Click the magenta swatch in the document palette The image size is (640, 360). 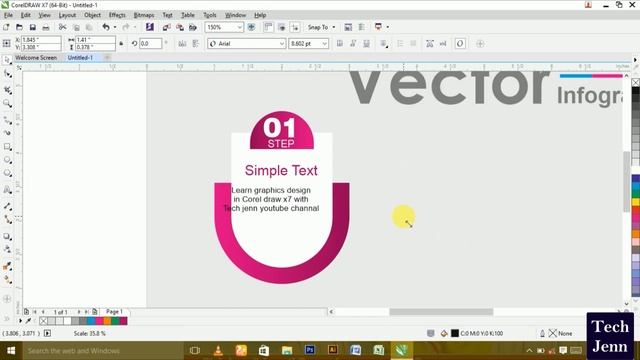(x=99, y=321)
